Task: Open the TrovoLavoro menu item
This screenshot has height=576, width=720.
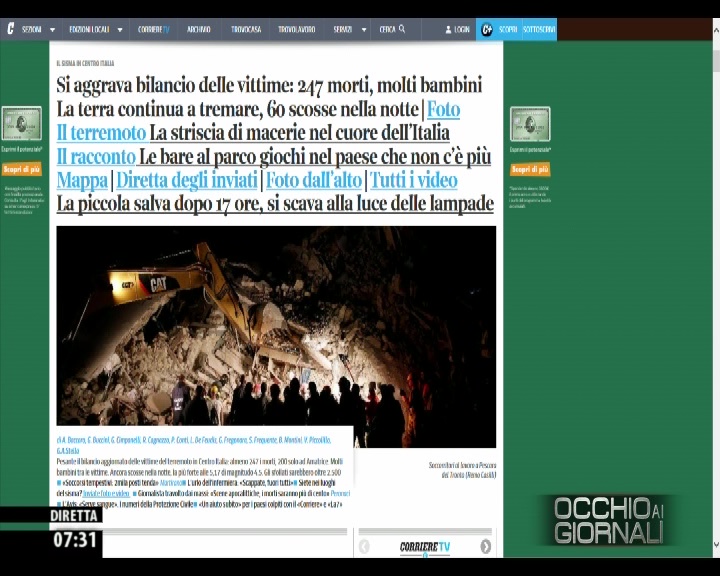Action: click(x=297, y=29)
